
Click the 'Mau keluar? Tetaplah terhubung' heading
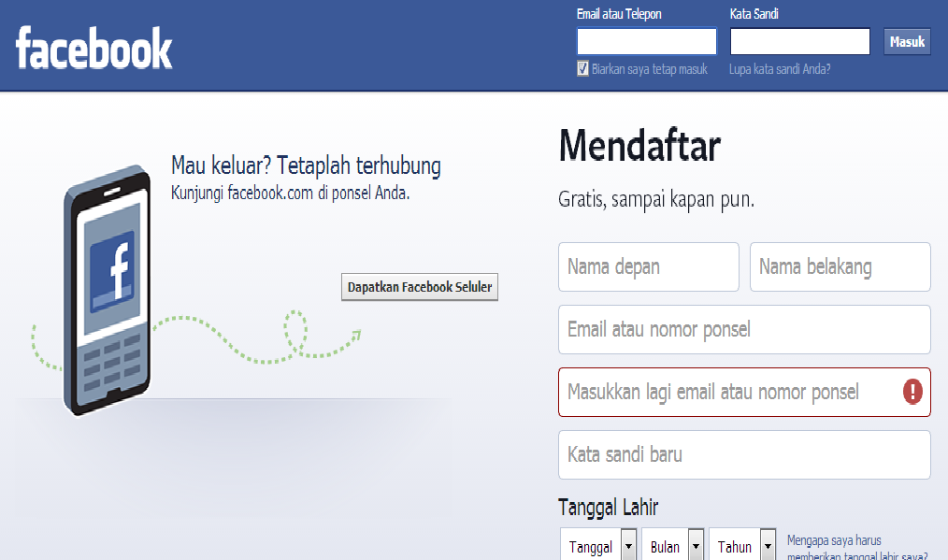click(x=306, y=165)
